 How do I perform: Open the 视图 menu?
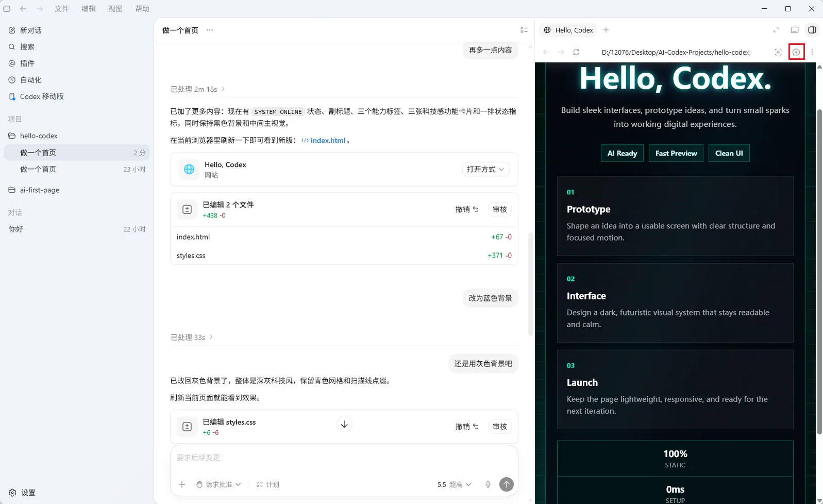click(115, 9)
